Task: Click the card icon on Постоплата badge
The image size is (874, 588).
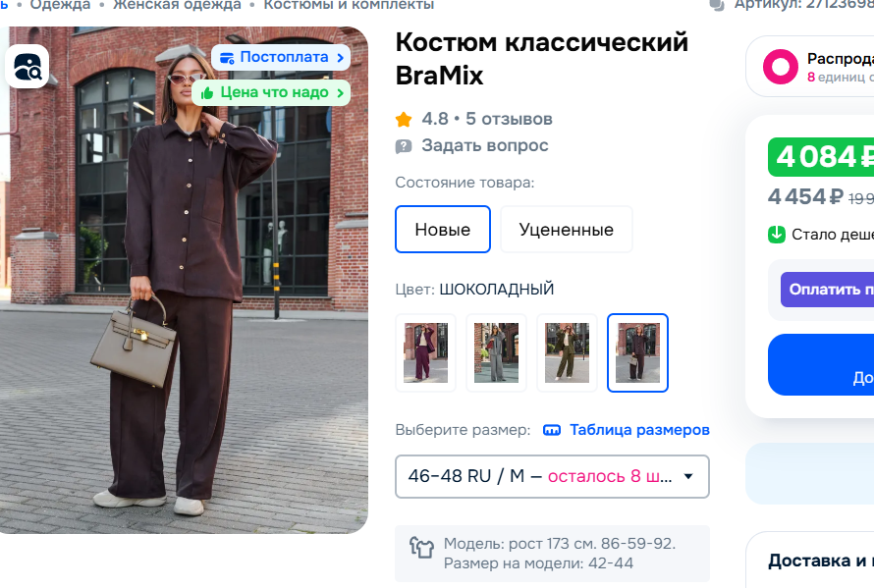Action: [227, 58]
